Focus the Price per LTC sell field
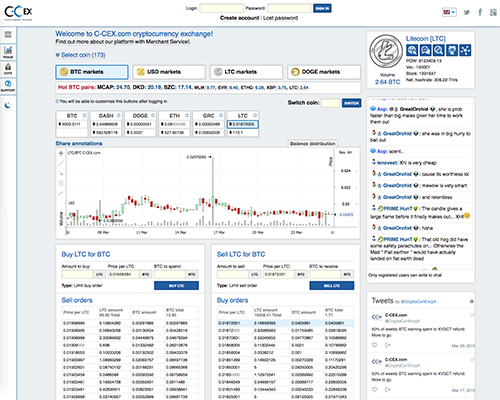 click(279, 274)
